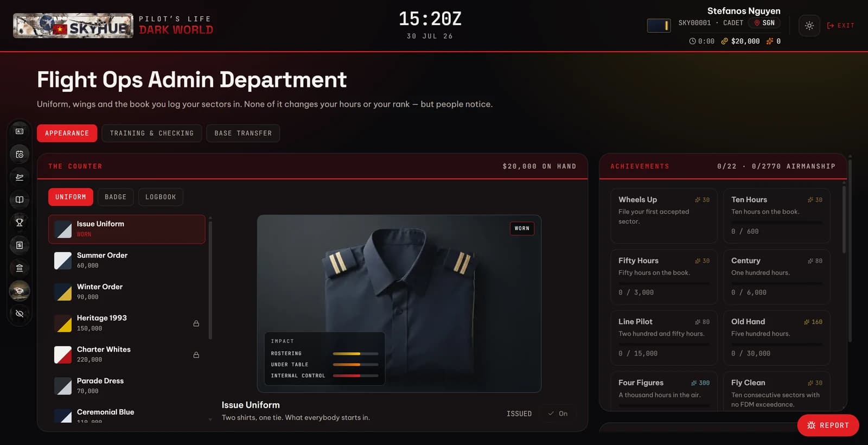Toggle the Issue Uniform 'On' wear switch
Screen dimensions: 868x445
point(558,414)
